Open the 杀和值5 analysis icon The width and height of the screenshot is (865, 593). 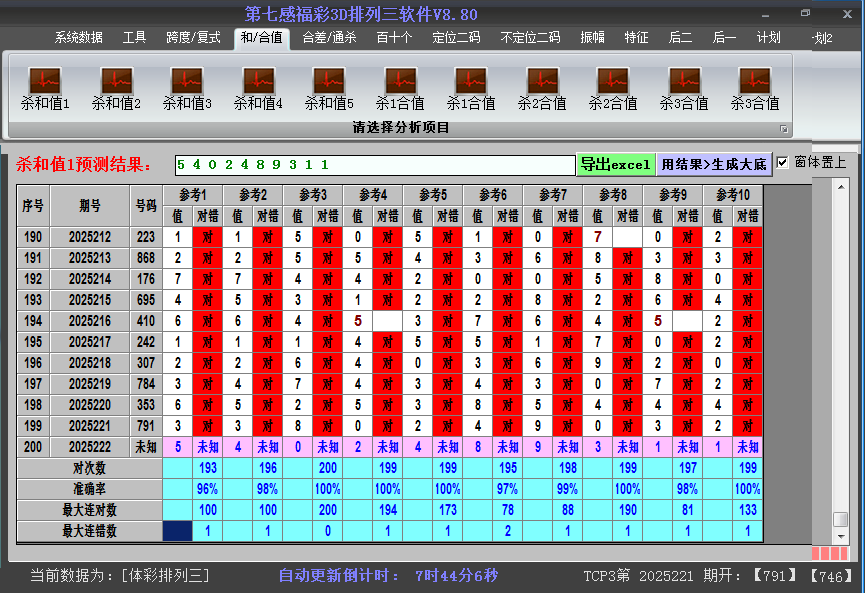pos(329,81)
